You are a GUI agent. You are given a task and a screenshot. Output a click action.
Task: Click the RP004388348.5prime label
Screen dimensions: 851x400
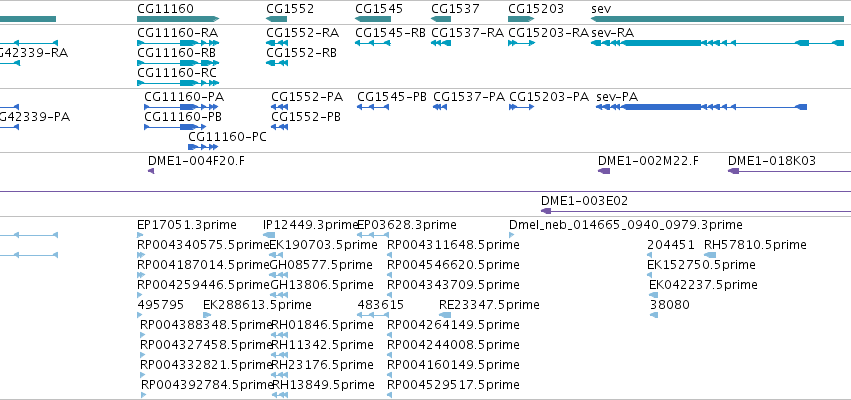coord(206,325)
